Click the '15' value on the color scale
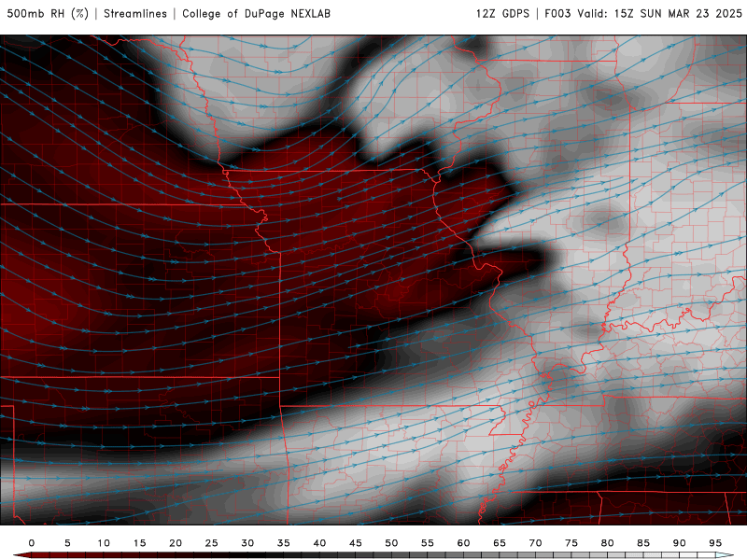The height and width of the screenshot is (560, 747). 139,543
